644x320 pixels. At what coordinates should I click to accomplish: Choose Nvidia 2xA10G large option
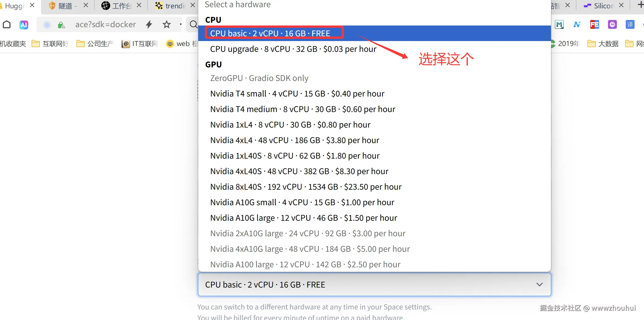click(x=374, y=233)
